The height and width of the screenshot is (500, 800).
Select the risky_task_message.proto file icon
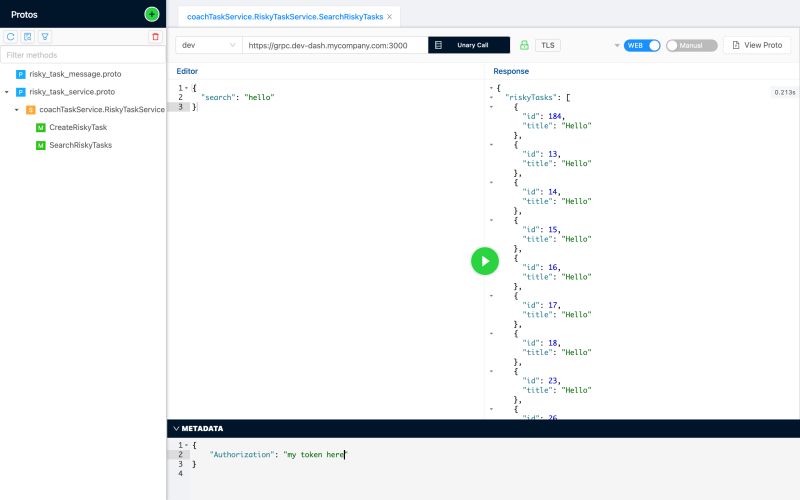coord(20,74)
